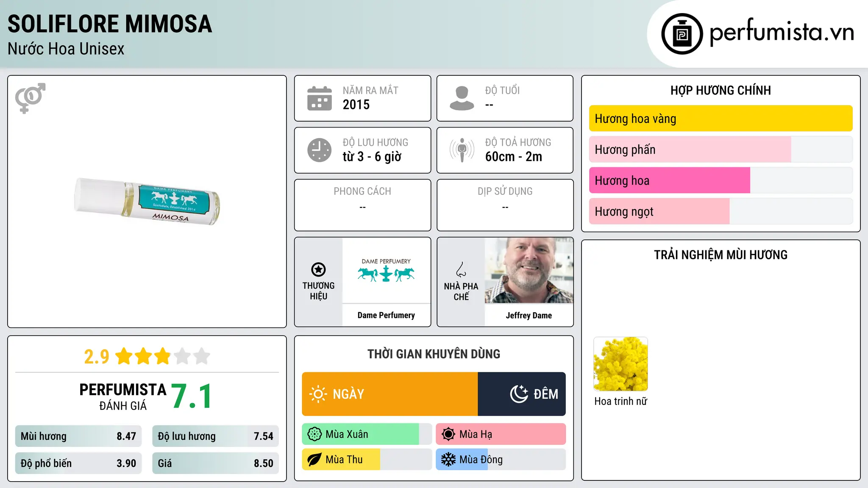The image size is (868, 488).
Task: Click the 2.9 star rating number
Action: 97,357
